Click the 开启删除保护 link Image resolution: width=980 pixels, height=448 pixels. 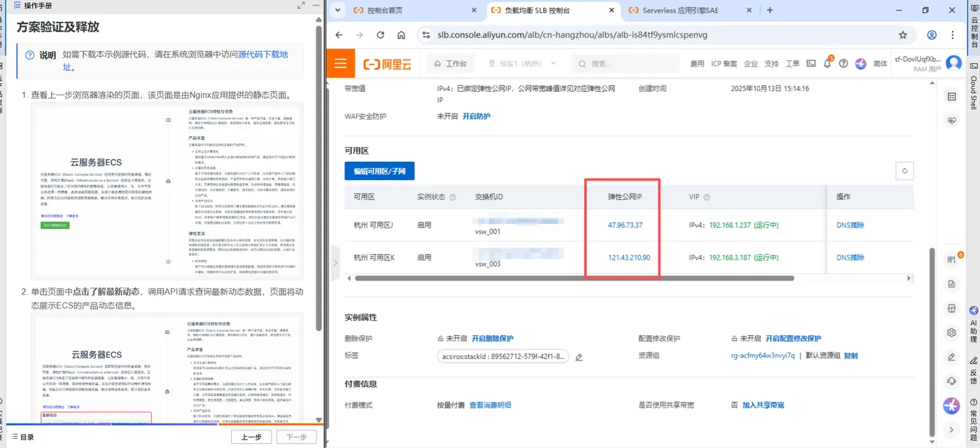click(x=493, y=338)
